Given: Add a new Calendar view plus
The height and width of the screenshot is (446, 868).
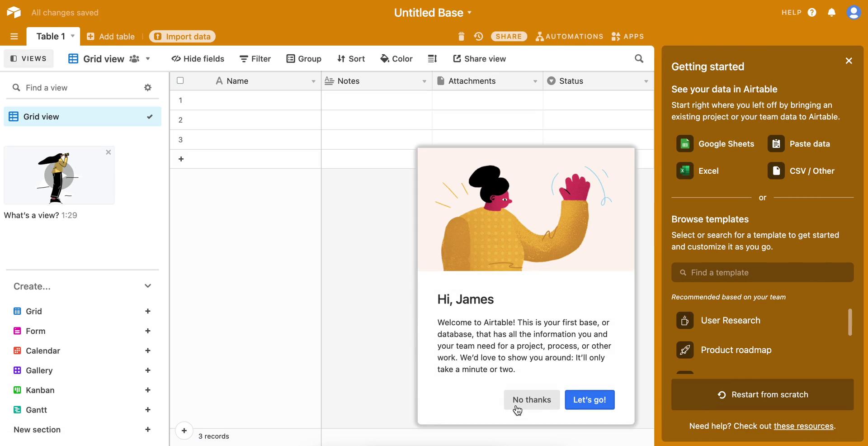Looking at the screenshot, I should [x=147, y=351].
